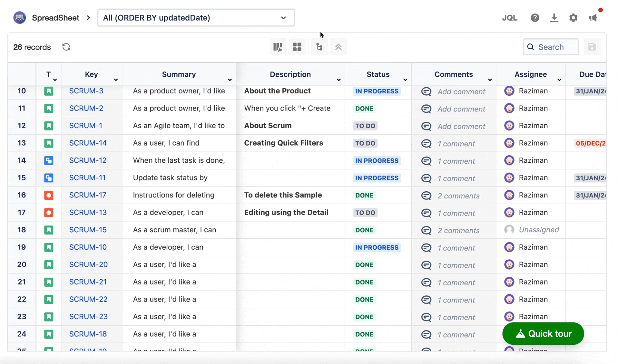Open the column manager icon
The width and height of the screenshot is (618, 364).
tap(278, 47)
